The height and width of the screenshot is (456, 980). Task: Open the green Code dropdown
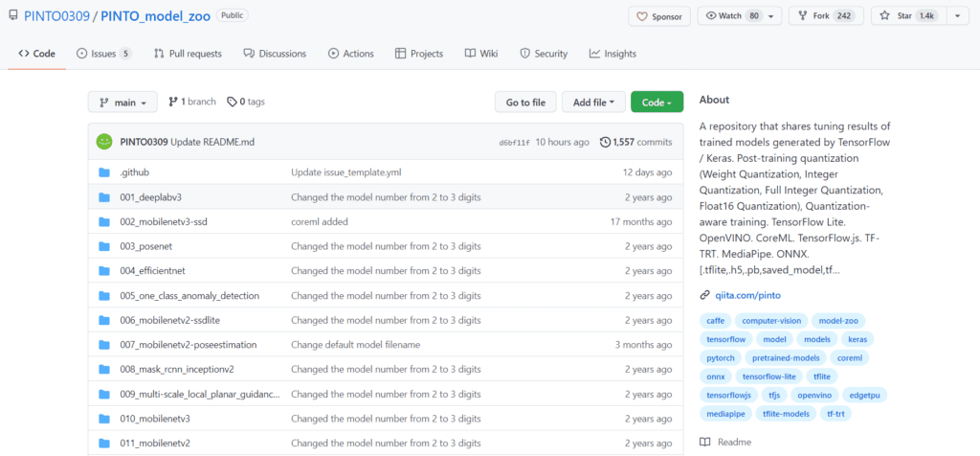click(x=657, y=102)
